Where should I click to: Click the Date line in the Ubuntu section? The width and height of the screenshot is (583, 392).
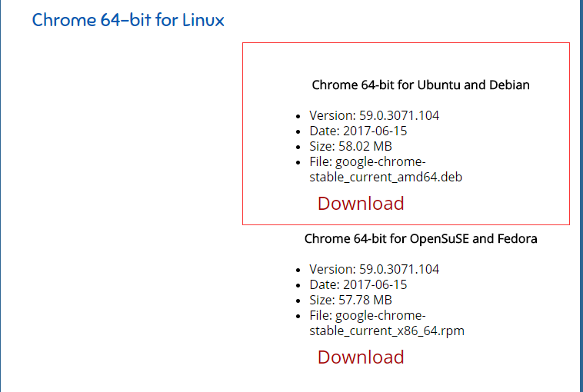[x=358, y=131]
